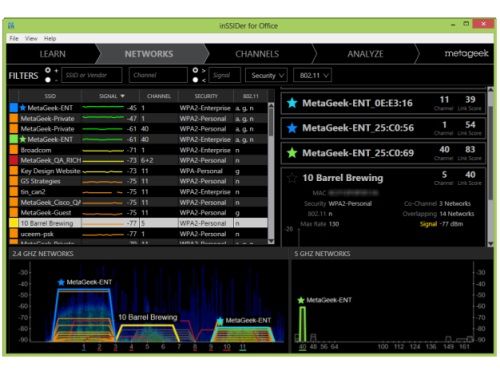Click red color swatch of MetaGeek_QA_RICH
The width and height of the screenshot is (500, 375).
14,160
